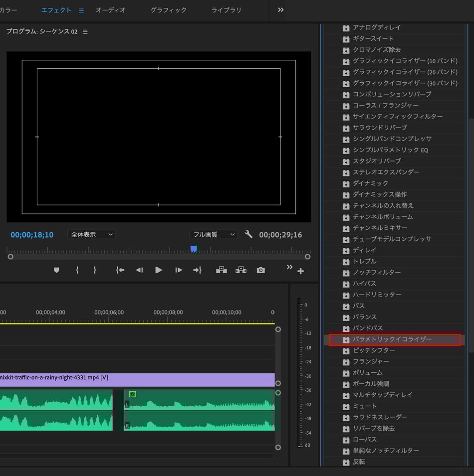The width and height of the screenshot is (474, 476).
Task: Select the パラメトリックイコライザー effect
Action: coord(392,339)
